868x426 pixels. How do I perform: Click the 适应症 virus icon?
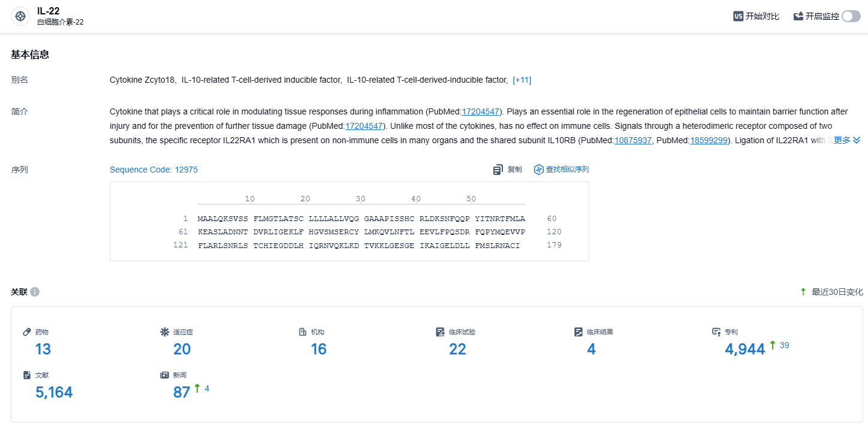tap(165, 332)
